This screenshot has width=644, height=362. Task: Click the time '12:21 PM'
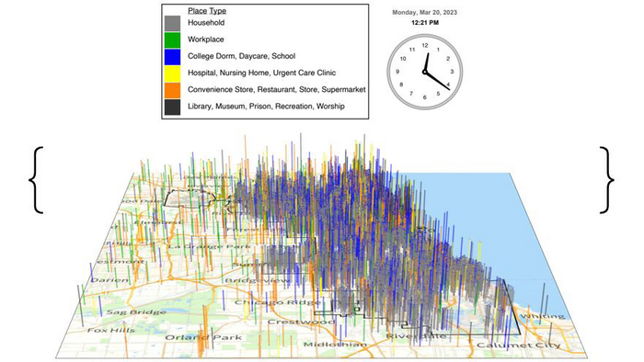pyautogui.click(x=425, y=23)
